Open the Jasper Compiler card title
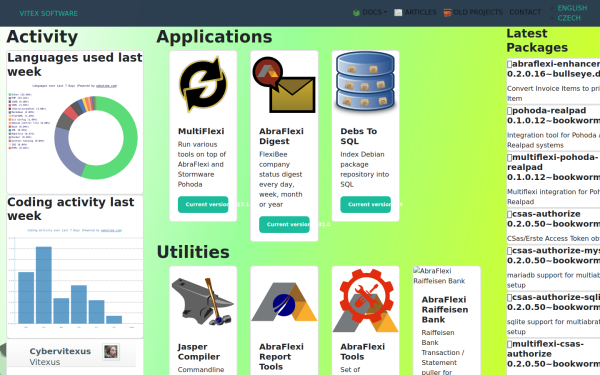The width and height of the screenshot is (600, 375). coord(199,352)
